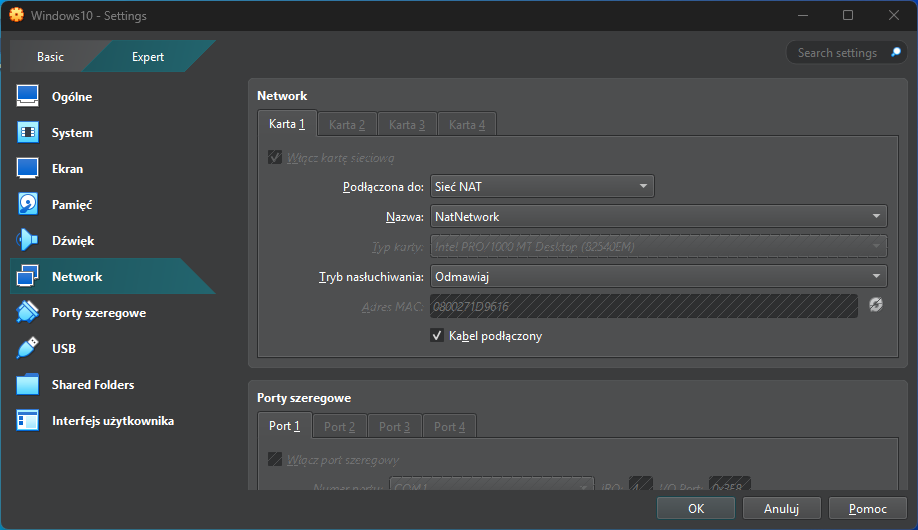Toggle the Włącz kartę sieciową checkbox
This screenshot has height=530, width=918.
click(x=275, y=157)
